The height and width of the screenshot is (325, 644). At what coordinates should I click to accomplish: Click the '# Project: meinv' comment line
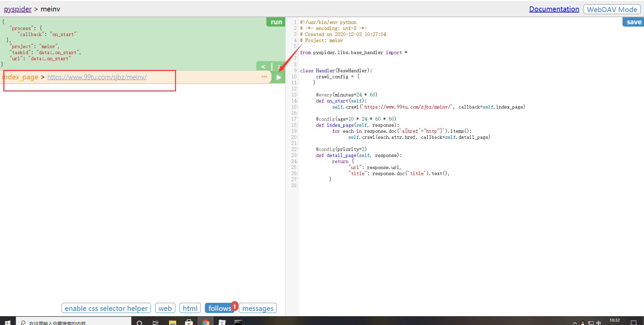[321, 40]
